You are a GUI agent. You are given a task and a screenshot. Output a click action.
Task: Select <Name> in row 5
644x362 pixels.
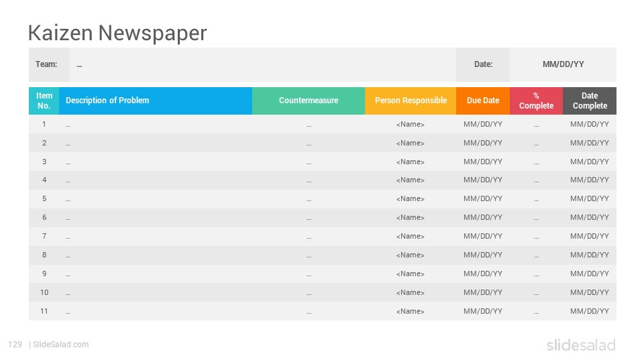411,198
